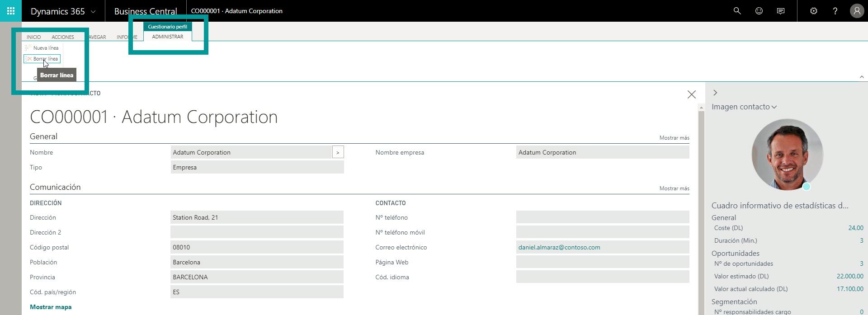This screenshot has height=315, width=868.
Task: Click Borrar línea in the ribbon
Action: tap(42, 59)
